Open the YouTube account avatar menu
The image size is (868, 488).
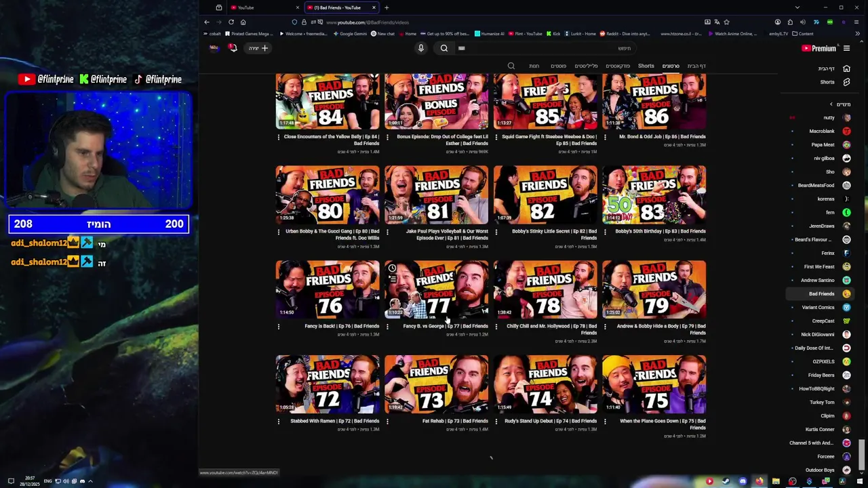coord(214,47)
